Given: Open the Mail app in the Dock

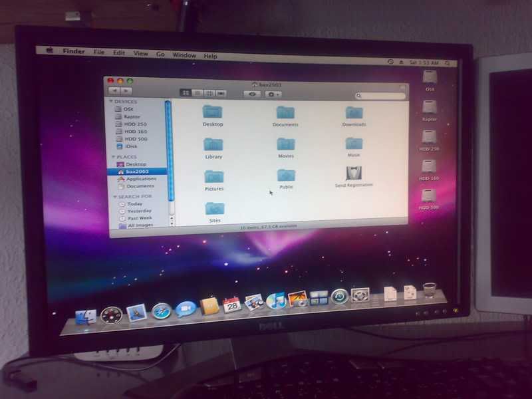Looking at the screenshot, I should (136, 313).
